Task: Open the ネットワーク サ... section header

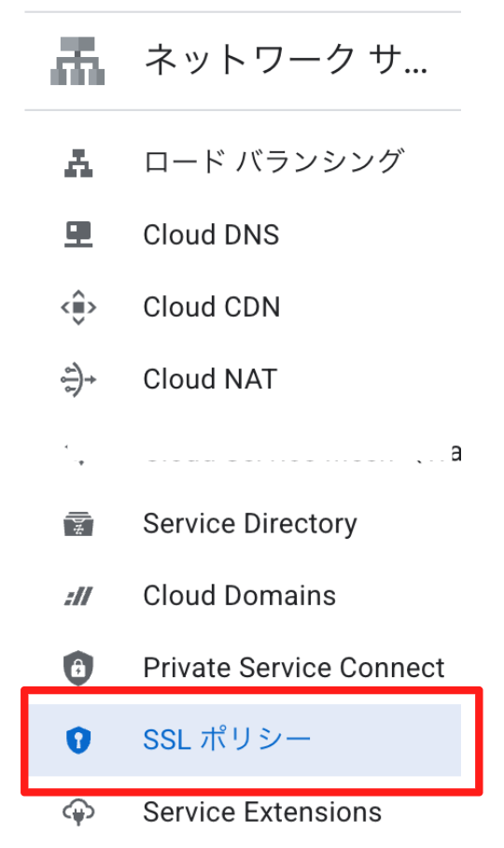Action: [x=243, y=61]
